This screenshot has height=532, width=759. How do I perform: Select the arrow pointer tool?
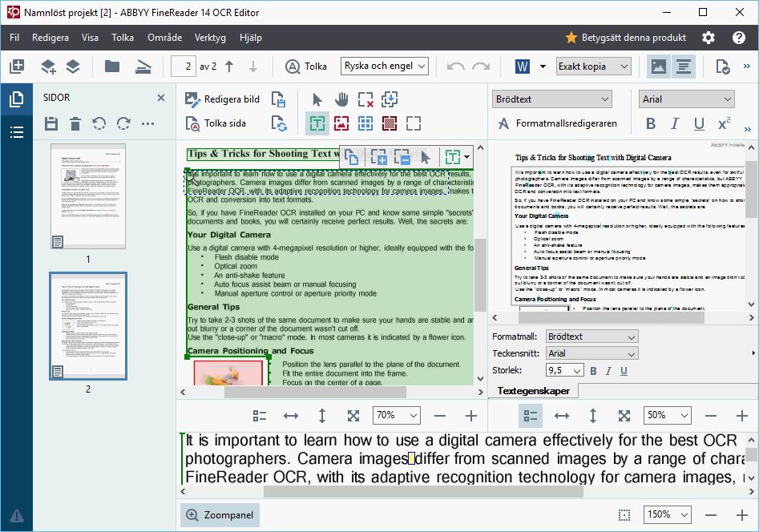[317, 99]
